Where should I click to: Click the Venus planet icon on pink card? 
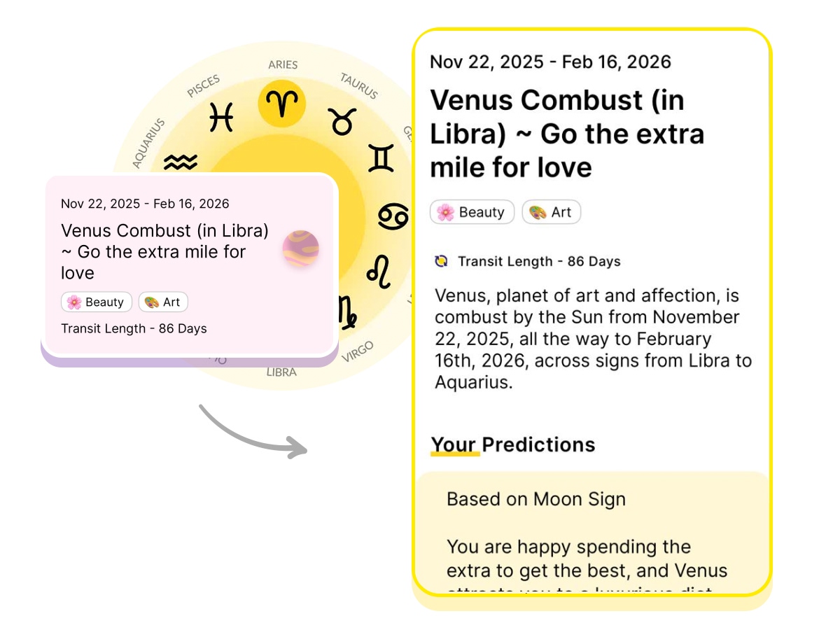(301, 249)
